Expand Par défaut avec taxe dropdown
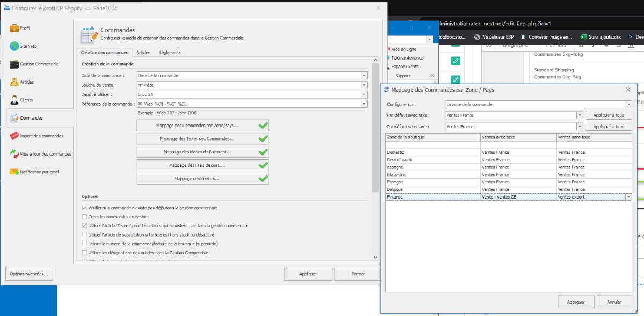 [x=580, y=115]
